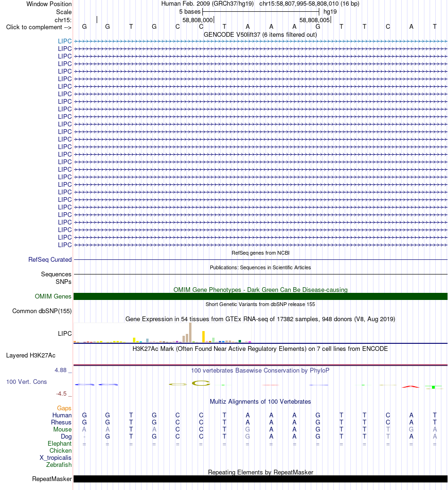Click the 'Click to complement -->' label
The width and height of the screenshot is (448, 490).
[x=39, y=27]
